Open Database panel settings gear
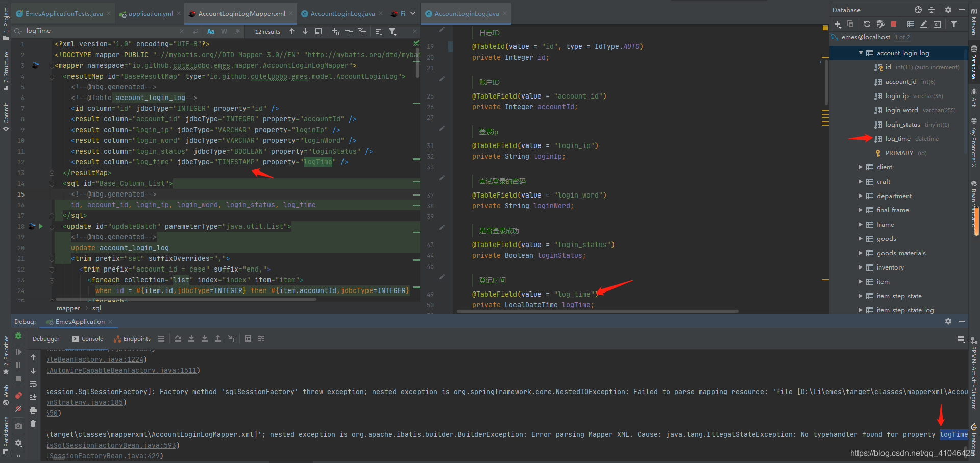The width and height of the screenshot is (980, 463). (948, 10)
